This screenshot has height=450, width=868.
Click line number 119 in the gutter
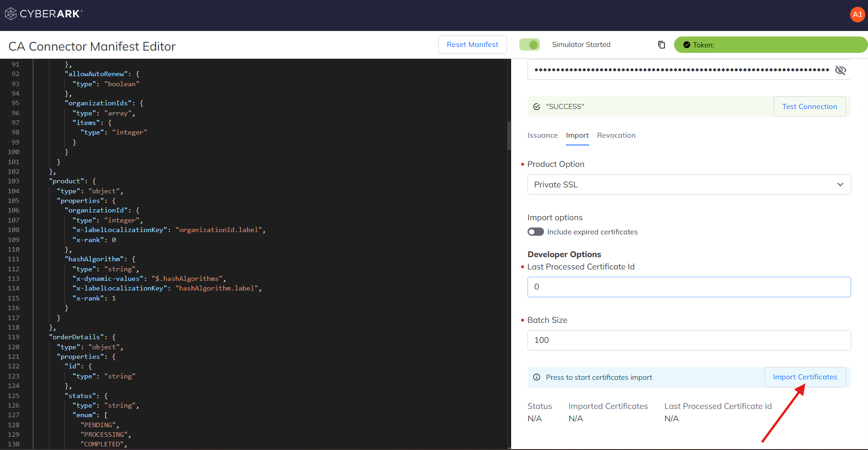click(x=14, y=337)
